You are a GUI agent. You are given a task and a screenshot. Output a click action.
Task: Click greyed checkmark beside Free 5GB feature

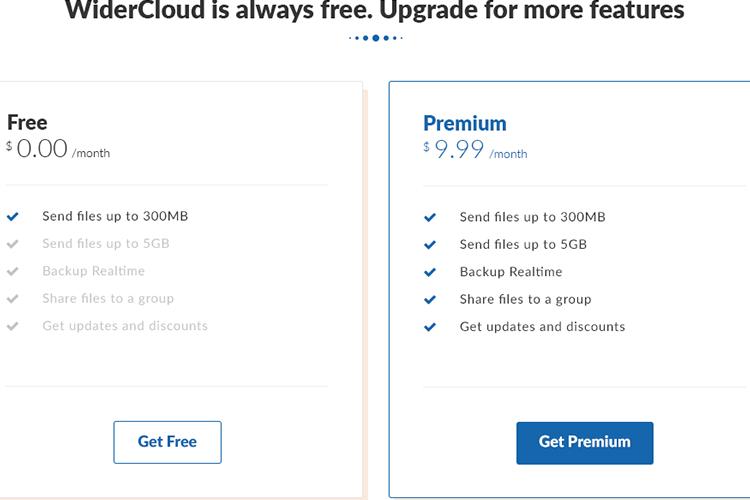coord(12,244)
